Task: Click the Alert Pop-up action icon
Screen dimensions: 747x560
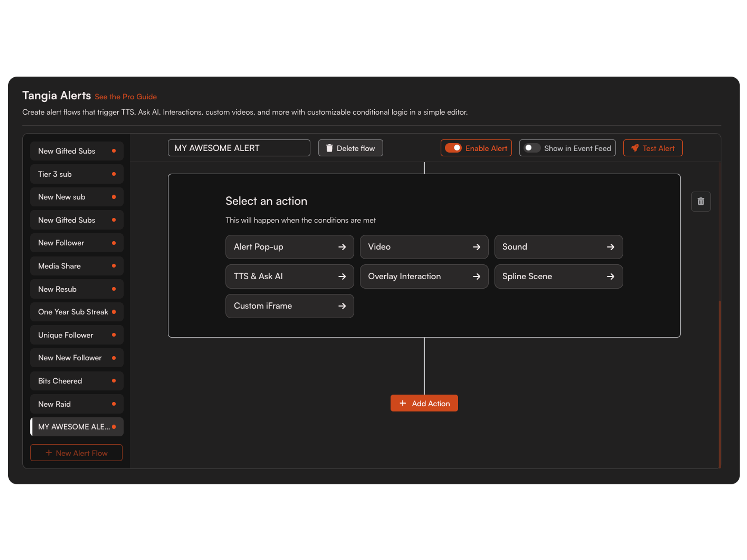Action: 341,246
